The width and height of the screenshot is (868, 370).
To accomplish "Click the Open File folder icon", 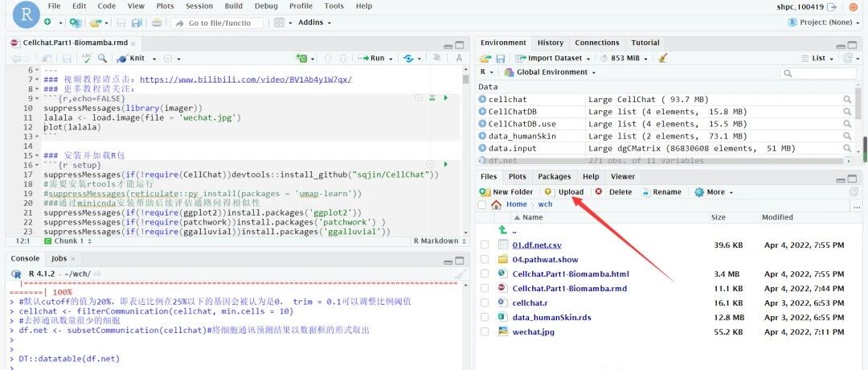I will [96, 23].
